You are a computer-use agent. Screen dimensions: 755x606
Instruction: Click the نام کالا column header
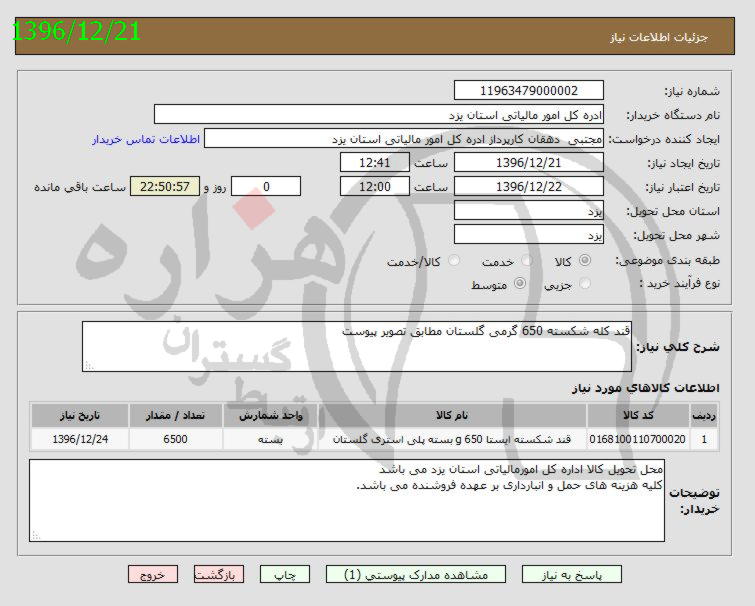point(452,415)
